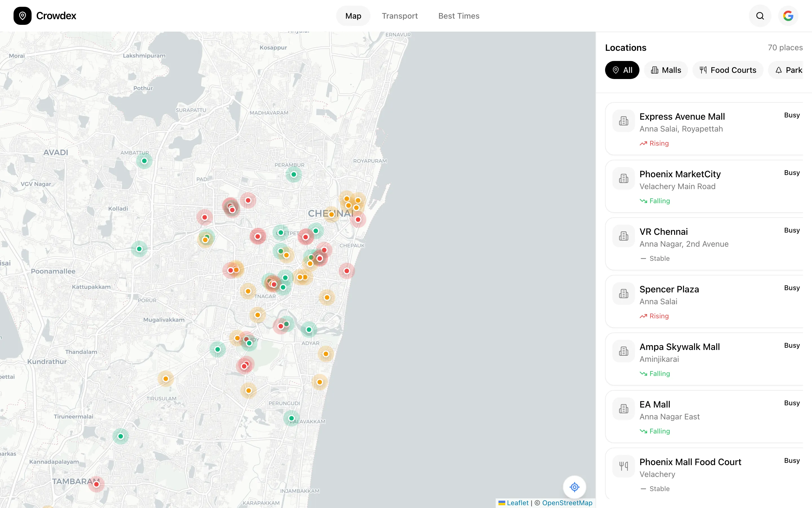
Task: Click the Falling trend on Ampa Skywalk Mall
Action: pyautogui.click(x=655, y=374)
